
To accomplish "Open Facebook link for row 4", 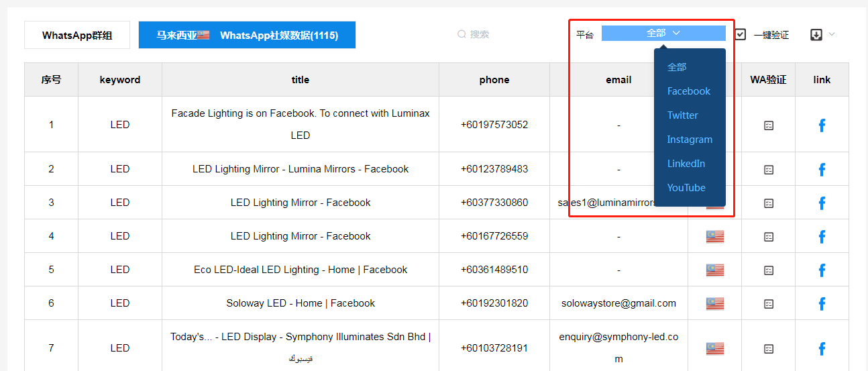I will pos(822,237).
